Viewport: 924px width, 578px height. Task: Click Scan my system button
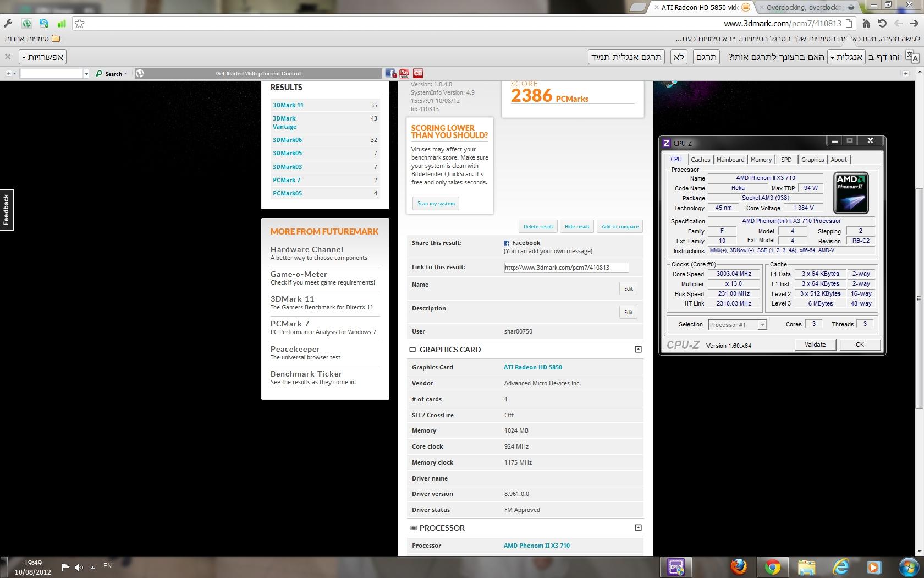[x=436, y=204]
